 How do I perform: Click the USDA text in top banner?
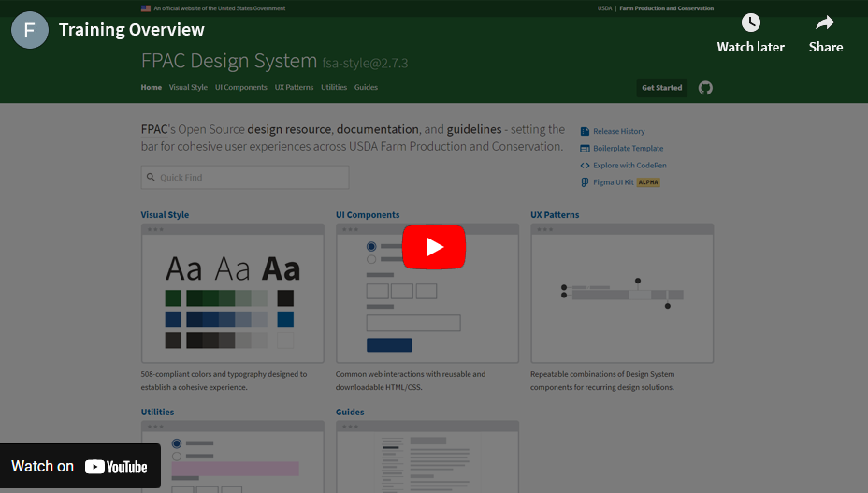pyautogui.click(x=604, y=8)
